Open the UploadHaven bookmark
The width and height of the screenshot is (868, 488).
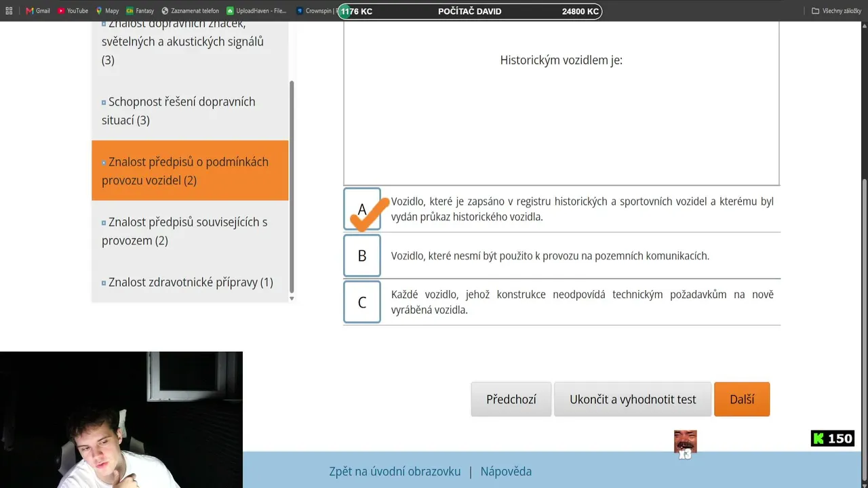point(257,11)
